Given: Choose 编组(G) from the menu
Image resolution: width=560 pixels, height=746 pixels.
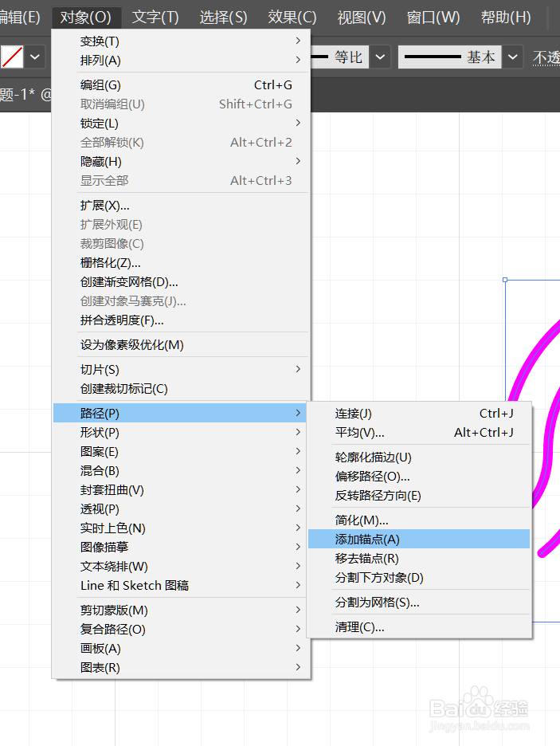Looking at the screenshot, I should (x=181, y=85).
